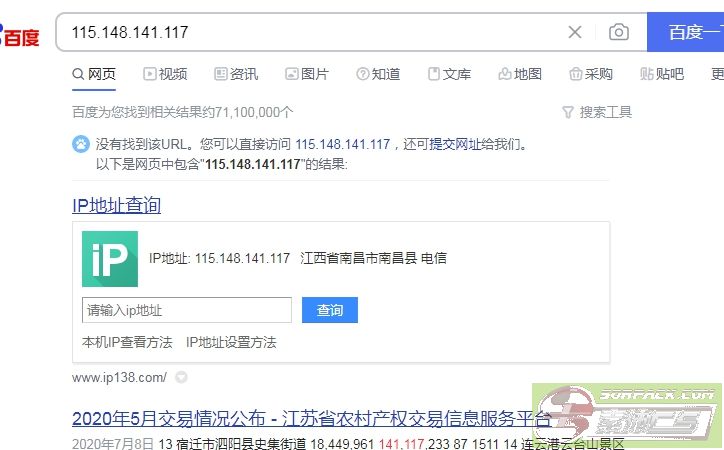The height and width of the screenshot is (450, 724).
Task: Open the 文库 tab
Action: (449, 74)
